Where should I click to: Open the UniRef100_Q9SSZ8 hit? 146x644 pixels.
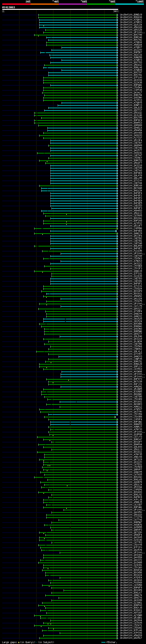pos(131,30)
